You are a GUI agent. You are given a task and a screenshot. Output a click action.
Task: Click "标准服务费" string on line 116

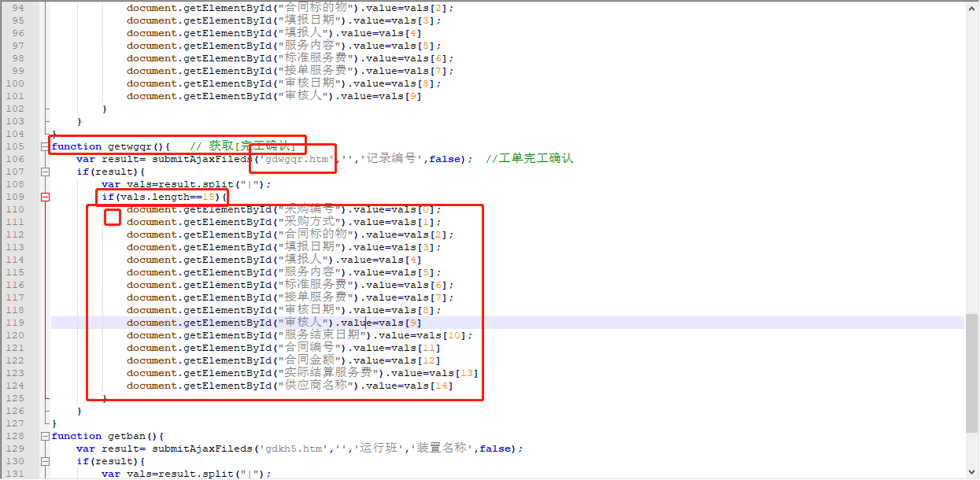(316, 285)
